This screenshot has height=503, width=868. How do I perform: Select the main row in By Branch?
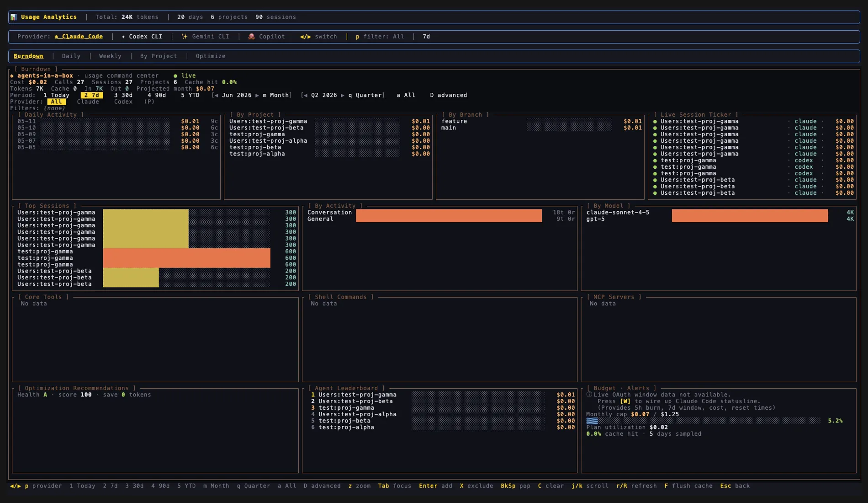(541, 128)
